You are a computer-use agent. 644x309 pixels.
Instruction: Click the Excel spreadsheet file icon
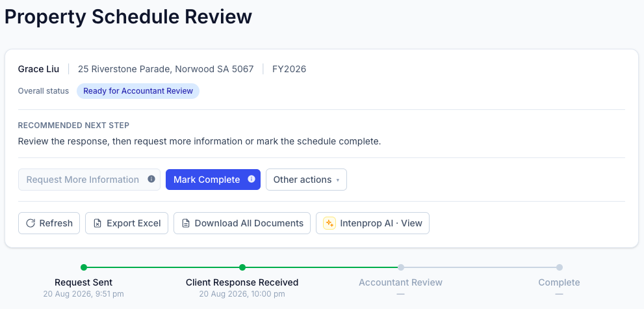click(97, 223)
